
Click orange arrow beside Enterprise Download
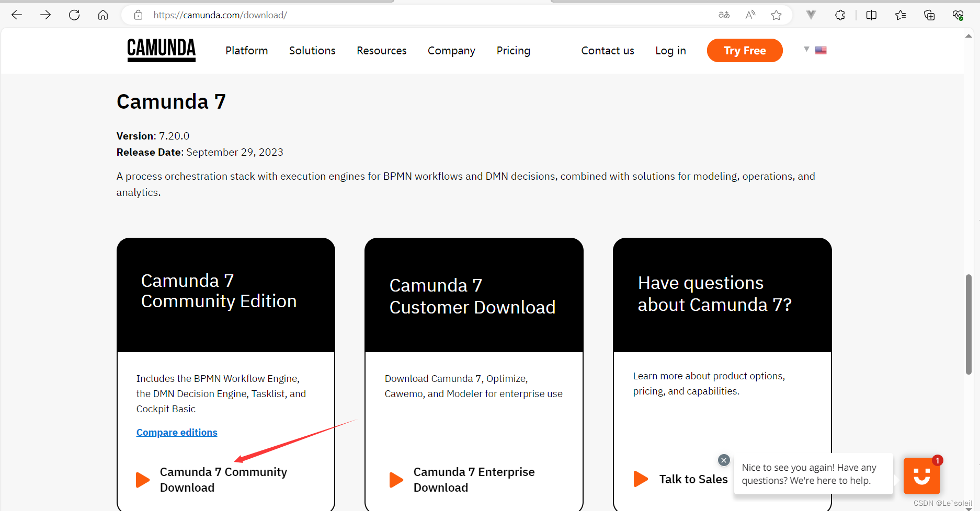[396, 480]
